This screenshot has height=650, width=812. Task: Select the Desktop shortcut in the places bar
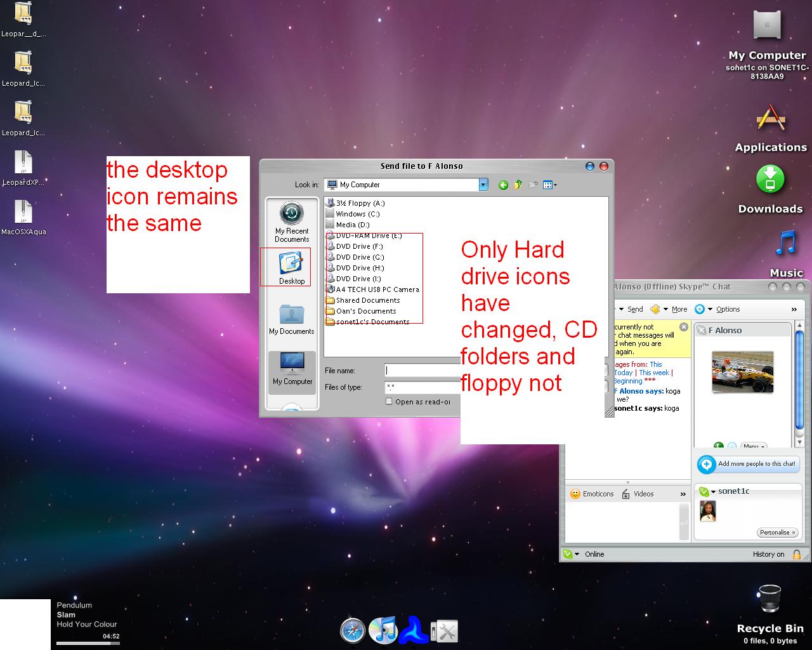(x=292, y=268)
